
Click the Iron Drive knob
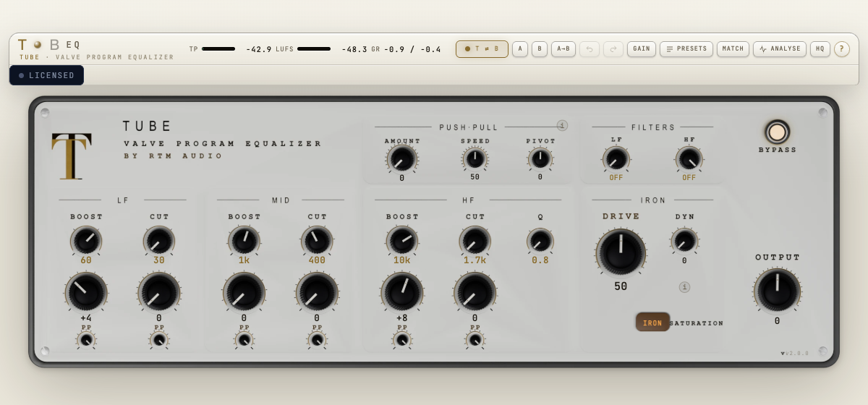621,252
